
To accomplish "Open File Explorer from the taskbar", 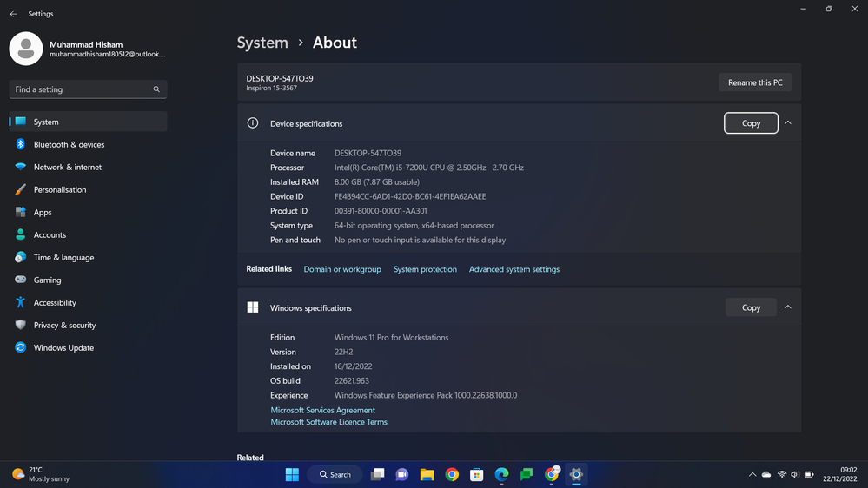I will click(x=427, y=474).
